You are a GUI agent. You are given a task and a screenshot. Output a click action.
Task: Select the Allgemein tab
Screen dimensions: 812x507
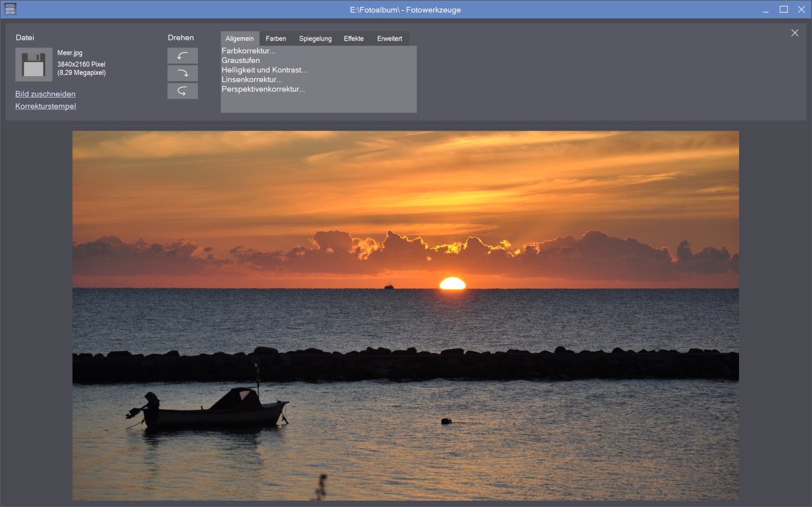click(240, 39)
